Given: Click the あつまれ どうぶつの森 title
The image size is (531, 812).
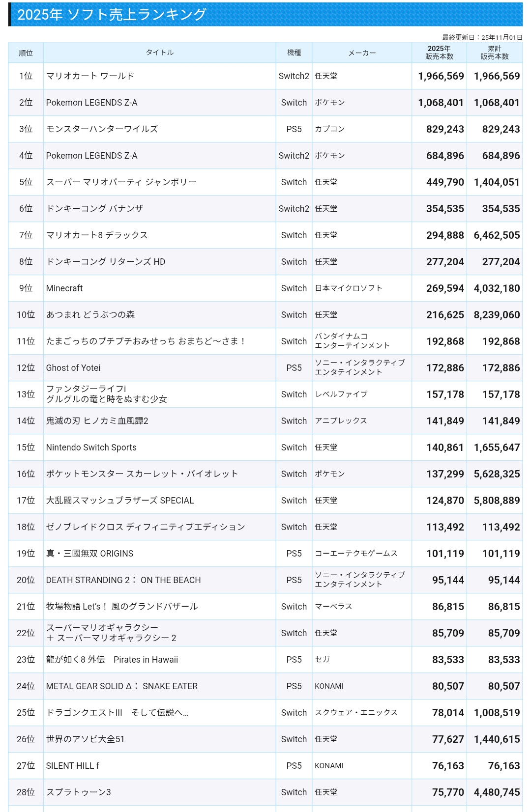Looking at the screenshot, I should [x=90, y=315].
